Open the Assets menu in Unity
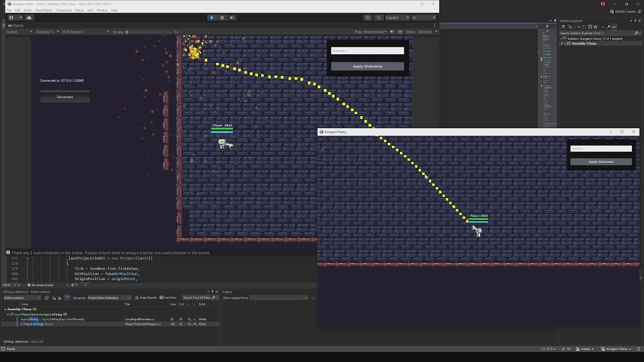644x362 pixels. click(x=28, y=10)
